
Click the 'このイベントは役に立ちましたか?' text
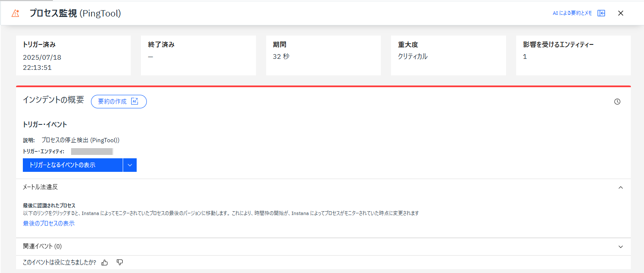(x=59, y=262)
